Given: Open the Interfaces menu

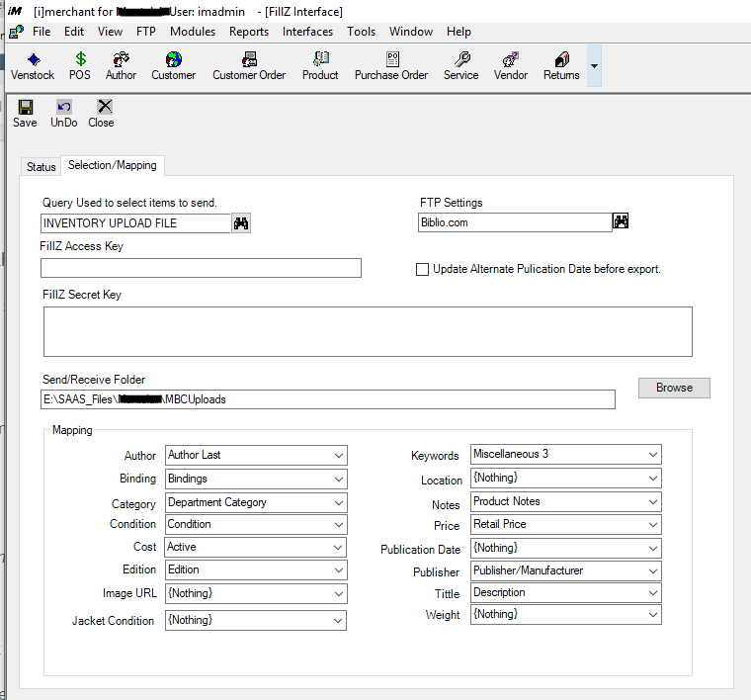Looking at the screenshot, I should [x=307, y=32].
